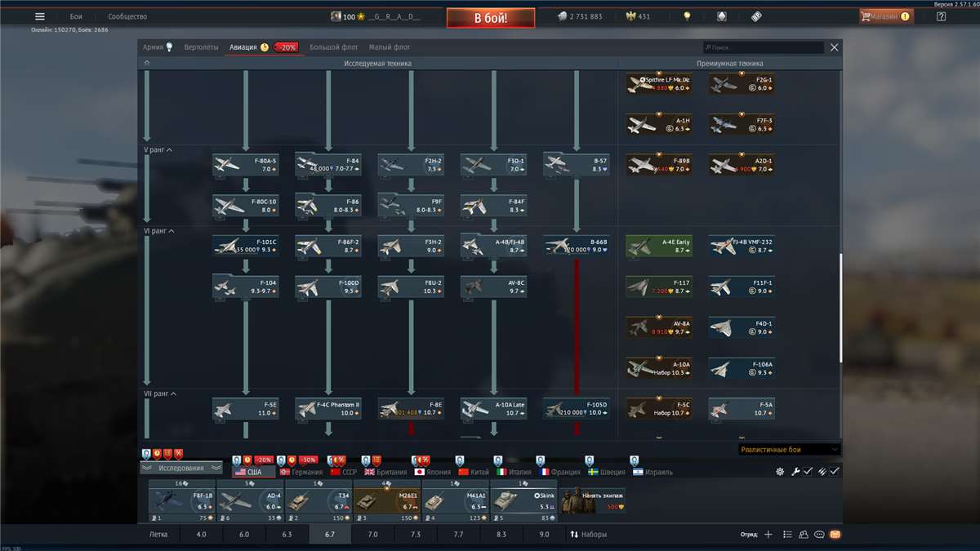Open the player profile avatar

335,16
